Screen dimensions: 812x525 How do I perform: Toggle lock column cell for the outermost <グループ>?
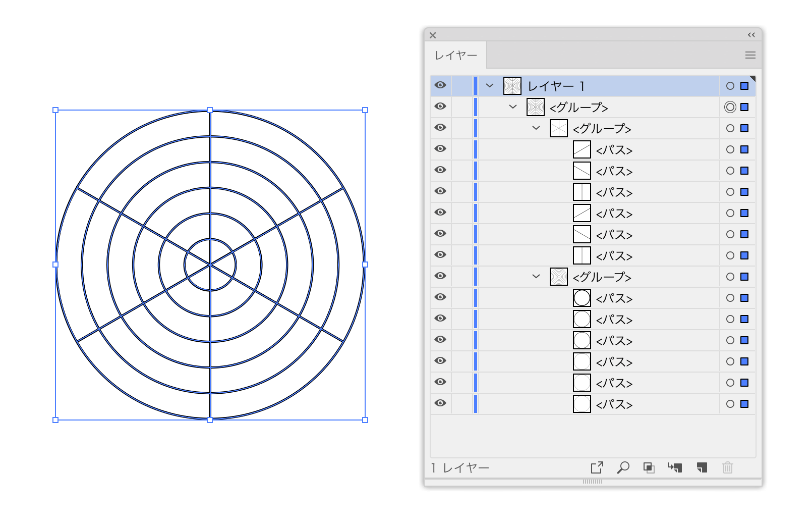(461, 107)
